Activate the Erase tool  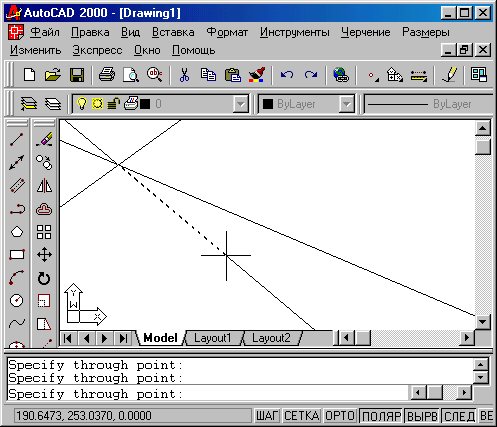(44, 140)
